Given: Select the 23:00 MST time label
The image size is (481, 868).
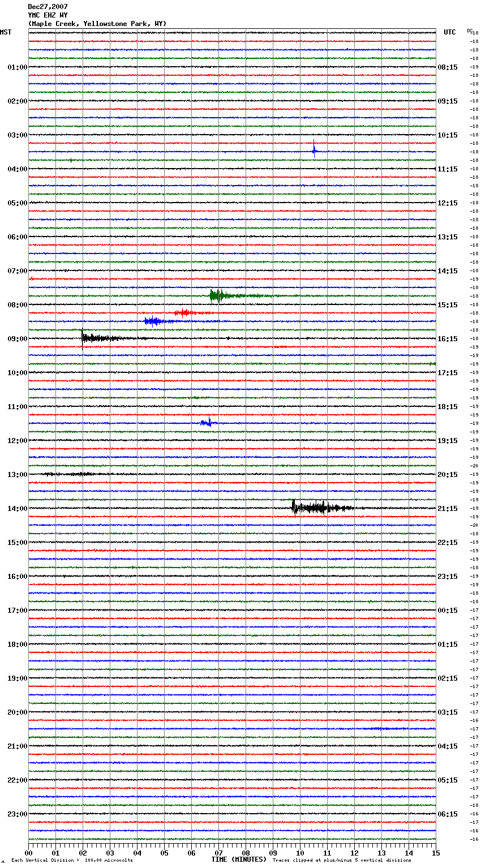Looking at the screenshot, I should [x=18, y=814].
